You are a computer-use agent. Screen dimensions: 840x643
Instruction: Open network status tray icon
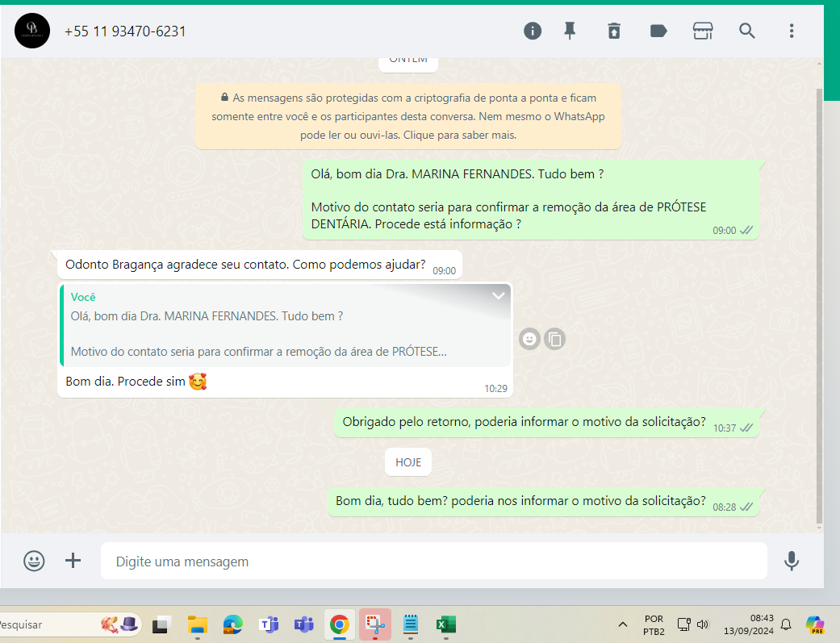(684, 624)
